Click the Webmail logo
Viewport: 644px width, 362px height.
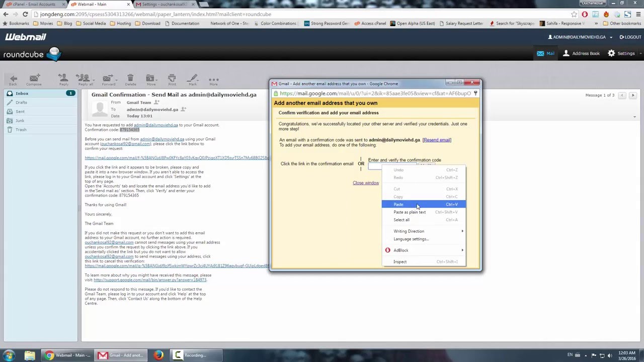point(26,37)
